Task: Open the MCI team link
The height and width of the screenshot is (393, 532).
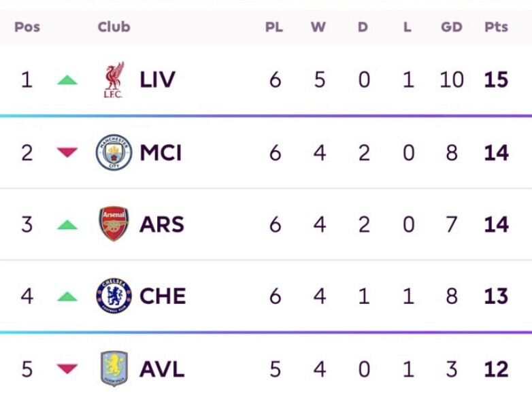Action: point(161,152)
